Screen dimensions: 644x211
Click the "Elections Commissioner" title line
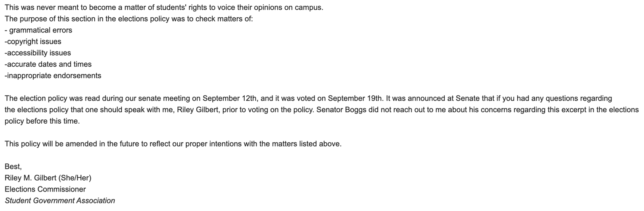(45, 189)
